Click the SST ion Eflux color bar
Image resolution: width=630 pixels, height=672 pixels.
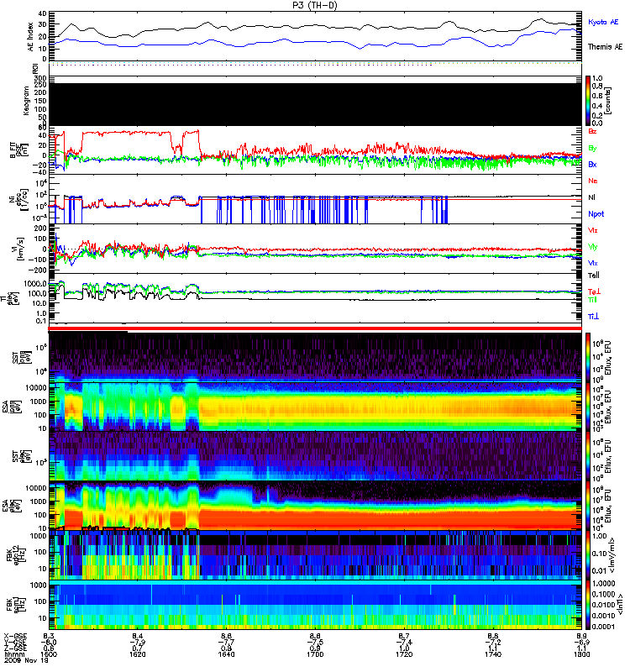pos(588,357)
